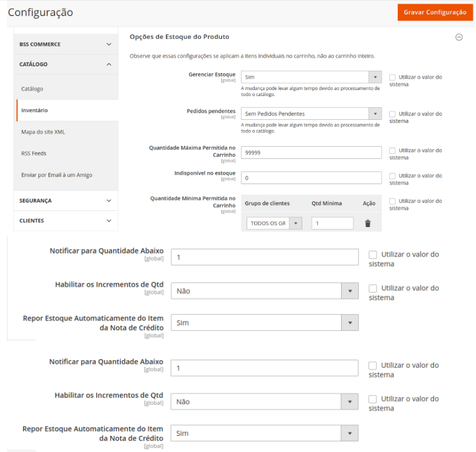Open Enviar por Email à um Amigo

click(x=57, y=175)
